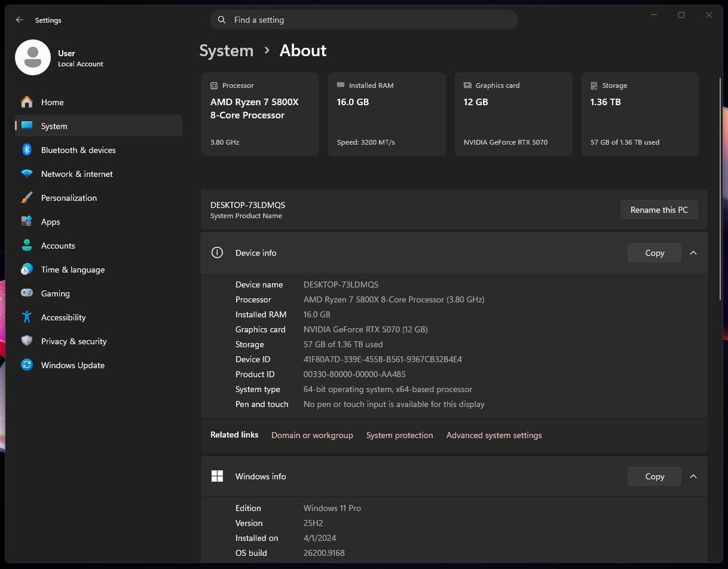Click the Find a setting search field

click(x=363, y=20)
